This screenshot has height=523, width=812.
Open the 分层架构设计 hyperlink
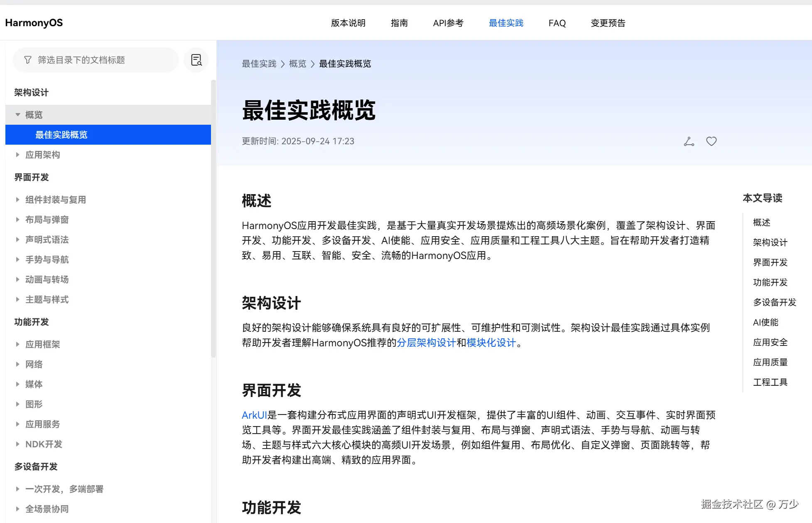coord(426,343)
